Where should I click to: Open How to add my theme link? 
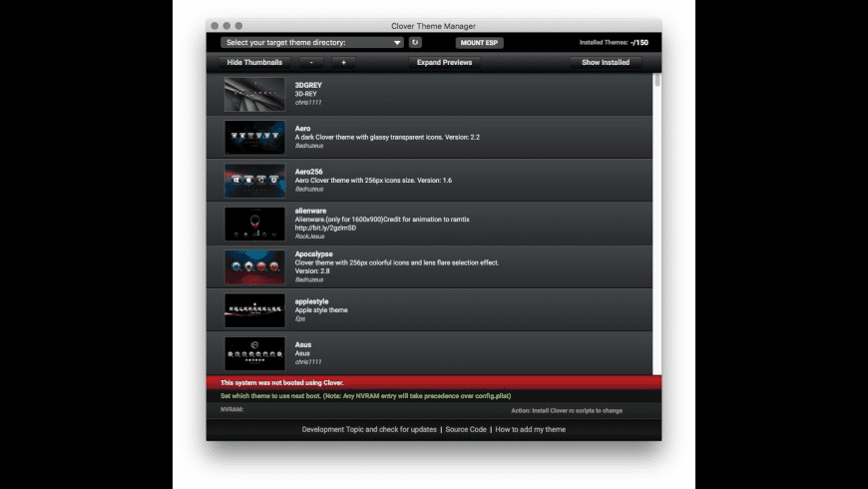coord(531,429)
